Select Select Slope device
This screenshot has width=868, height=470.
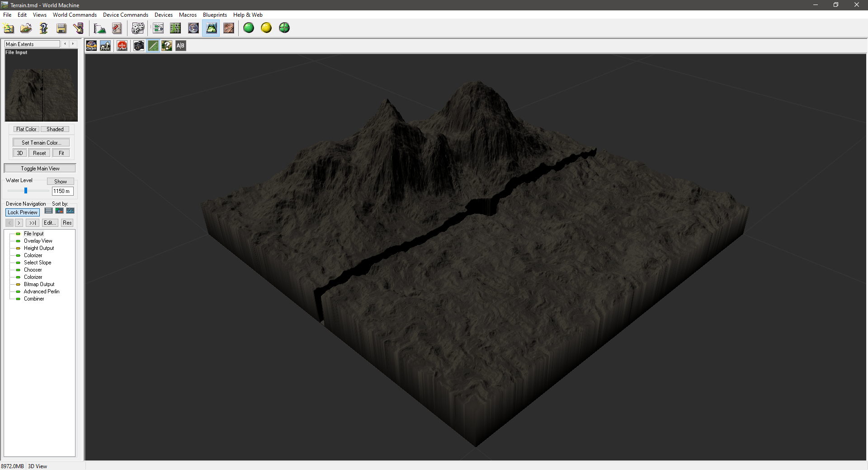(x=38, y=263)
